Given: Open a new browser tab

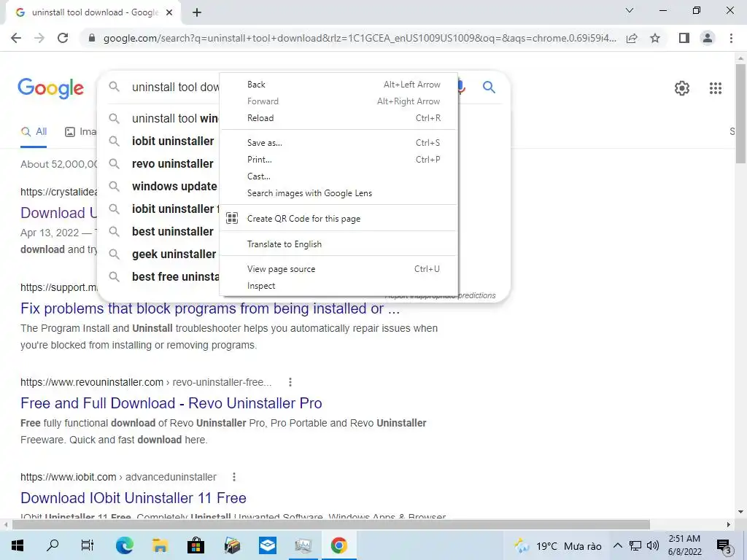Looking at the screenshot, I should click(197, 13).
